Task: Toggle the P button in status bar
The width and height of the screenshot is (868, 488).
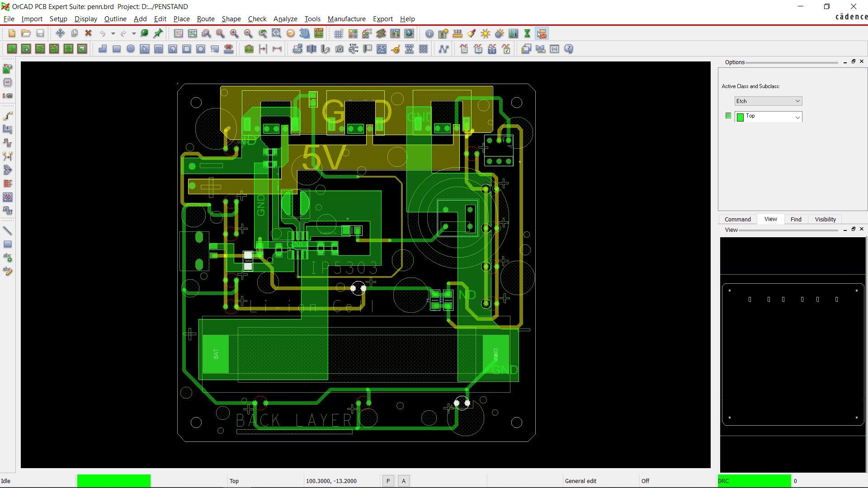Action: click(388, 481)
